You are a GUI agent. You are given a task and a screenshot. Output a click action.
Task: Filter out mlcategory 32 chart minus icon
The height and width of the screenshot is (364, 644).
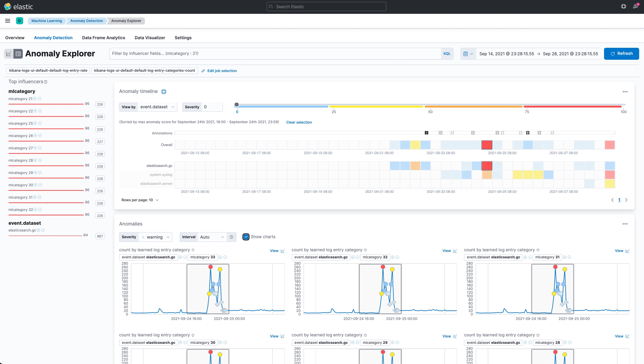397,257
